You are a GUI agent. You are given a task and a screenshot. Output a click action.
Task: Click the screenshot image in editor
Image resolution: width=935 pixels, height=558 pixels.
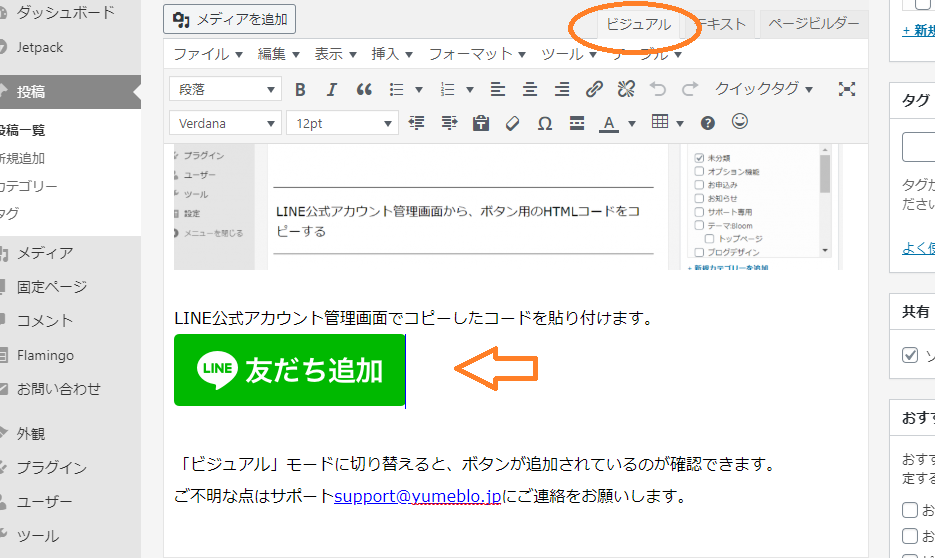coord(508,207)
